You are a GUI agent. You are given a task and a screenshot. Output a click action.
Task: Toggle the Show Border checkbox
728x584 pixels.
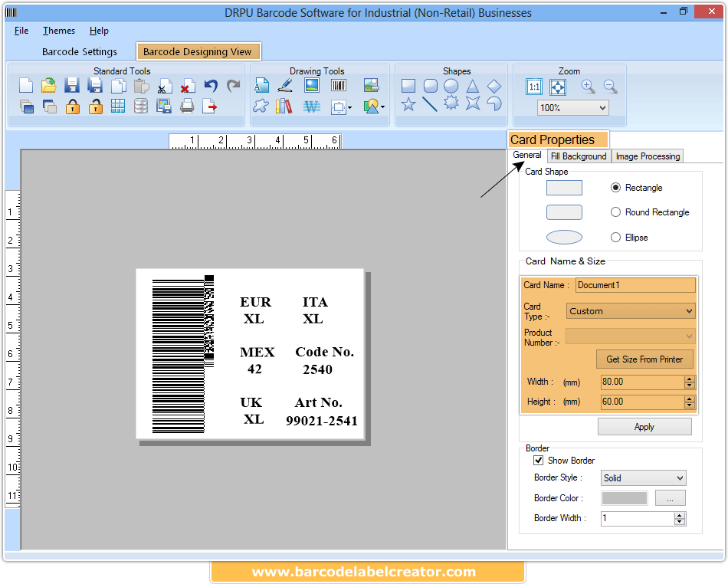coord(539,460)
